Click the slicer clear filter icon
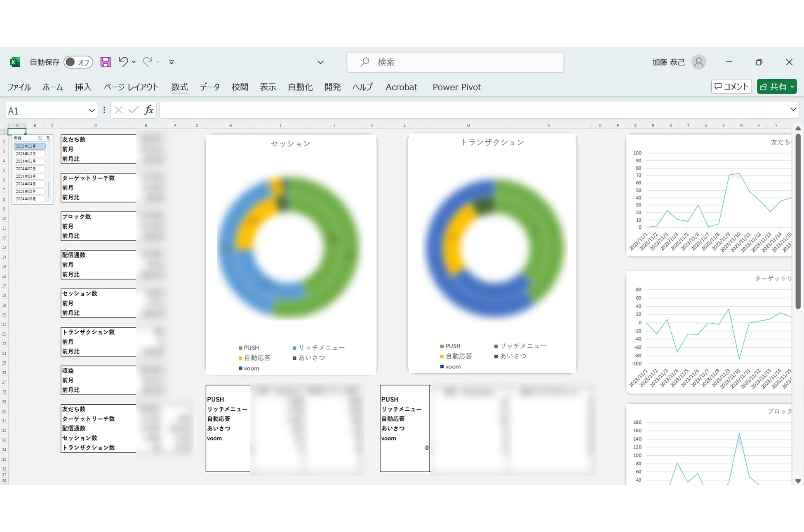Viewport: 804px width, 532px height. 48,138
